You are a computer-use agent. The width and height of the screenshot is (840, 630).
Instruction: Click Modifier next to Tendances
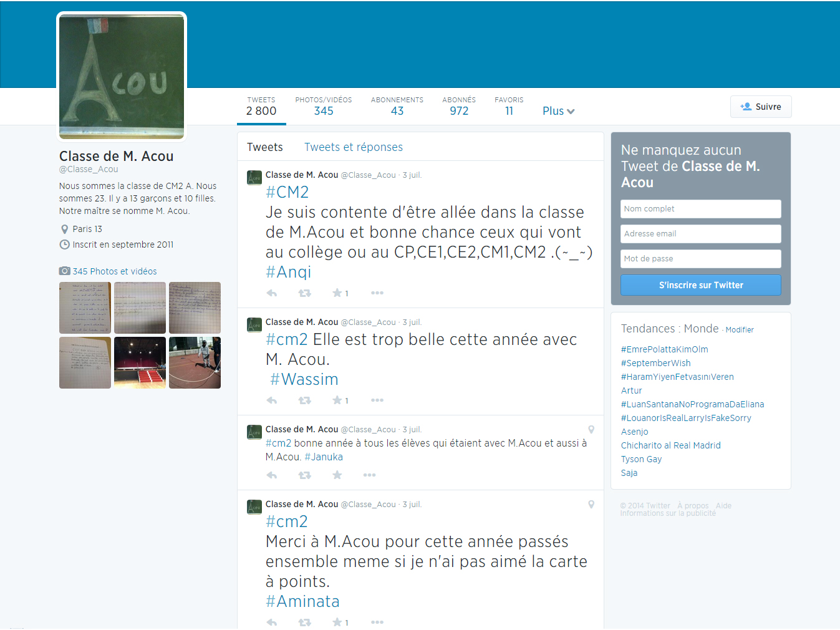click(x=740, y=330)
